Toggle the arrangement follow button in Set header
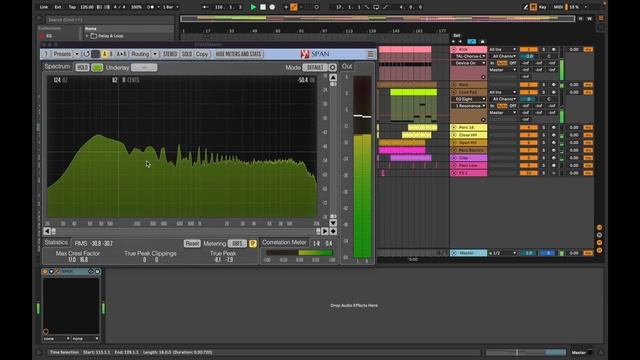Viewport: 640px width, 360px height. pyautogui.click(x=471, y=42)
